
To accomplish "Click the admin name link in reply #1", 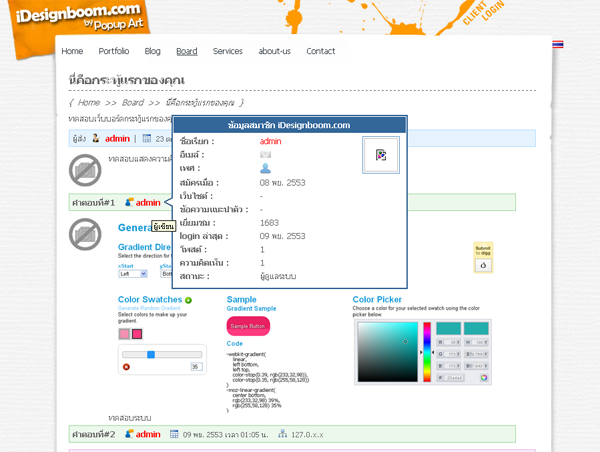I will coord(148,202).
